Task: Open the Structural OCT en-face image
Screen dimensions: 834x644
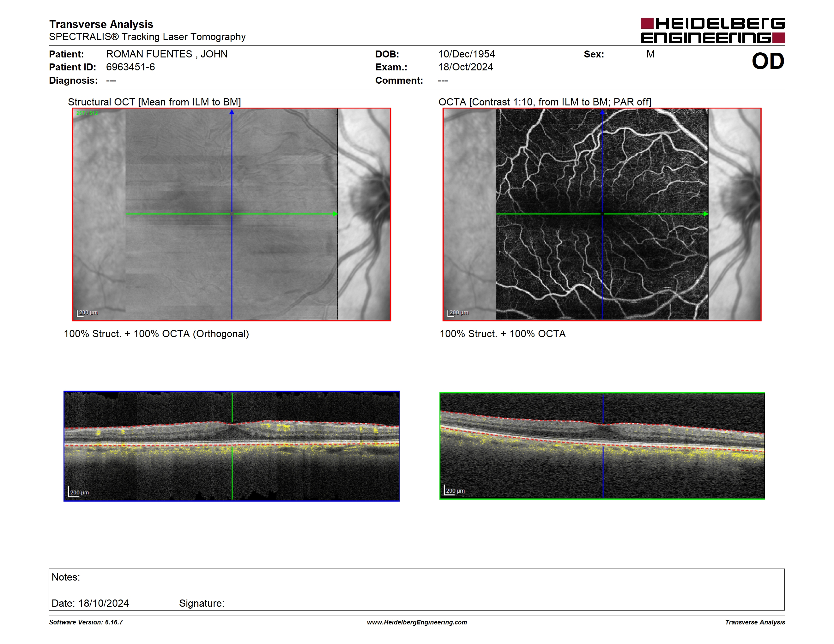Action: click(x=232, y=214)
